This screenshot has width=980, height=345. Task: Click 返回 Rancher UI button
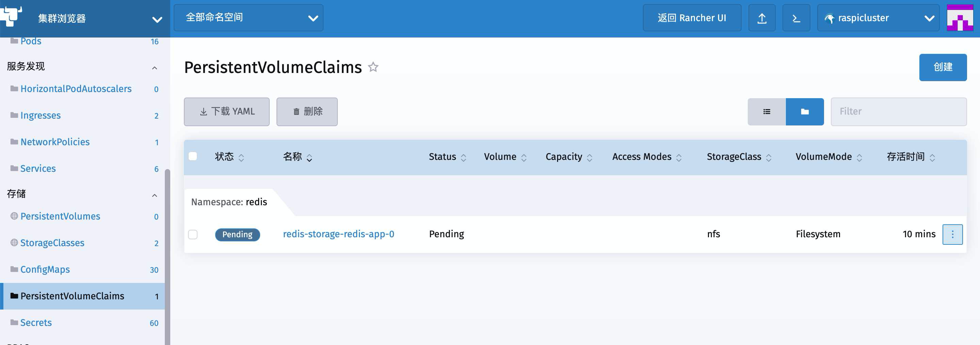pos(692,18)
